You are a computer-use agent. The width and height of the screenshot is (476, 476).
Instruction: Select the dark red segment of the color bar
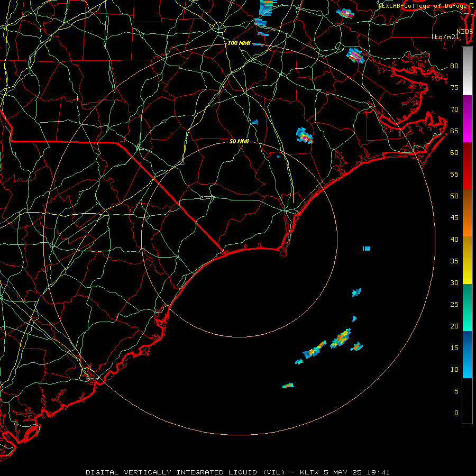(467, 166)
